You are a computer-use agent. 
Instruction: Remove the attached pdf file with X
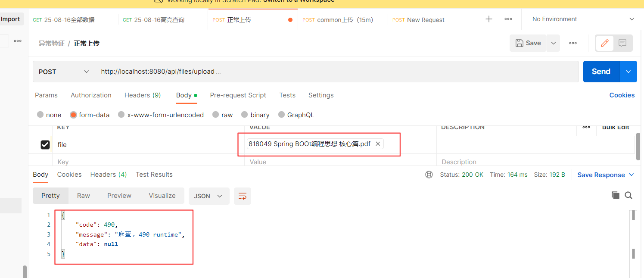(378, 144)
